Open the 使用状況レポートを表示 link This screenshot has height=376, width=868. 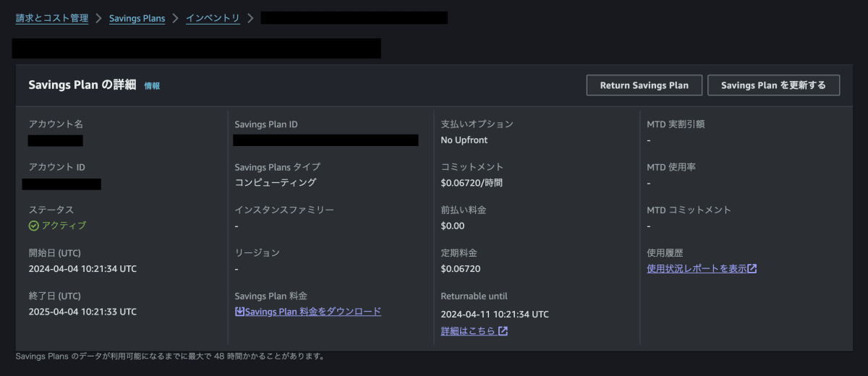[696, 269]
